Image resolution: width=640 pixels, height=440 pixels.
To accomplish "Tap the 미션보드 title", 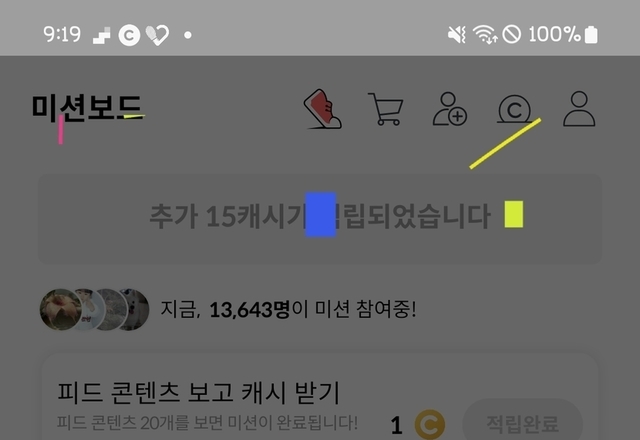I will point(87,108).
